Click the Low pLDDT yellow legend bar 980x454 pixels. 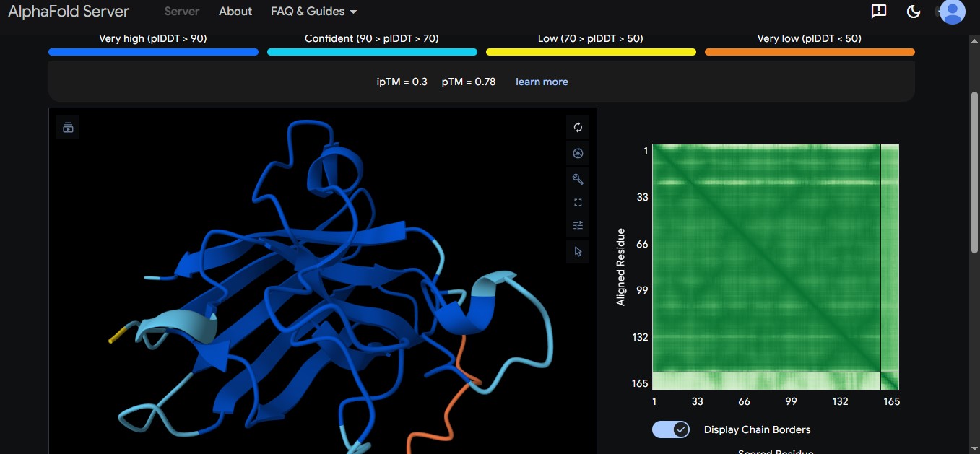(591, 52)
